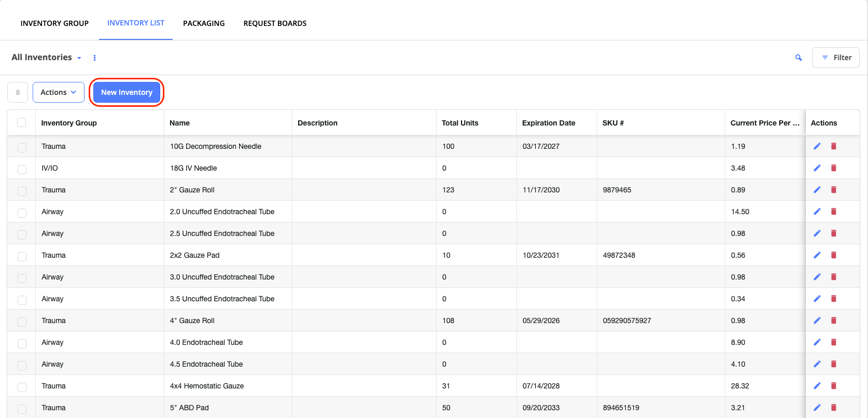The image size is (868, 418).
Task: Delete the 5" ABD Pad row
Action: coord(834,408)
